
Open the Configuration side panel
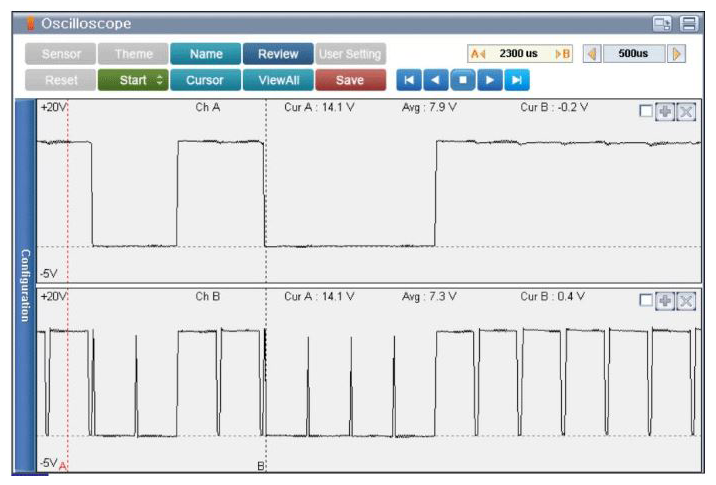coord(26,285)
